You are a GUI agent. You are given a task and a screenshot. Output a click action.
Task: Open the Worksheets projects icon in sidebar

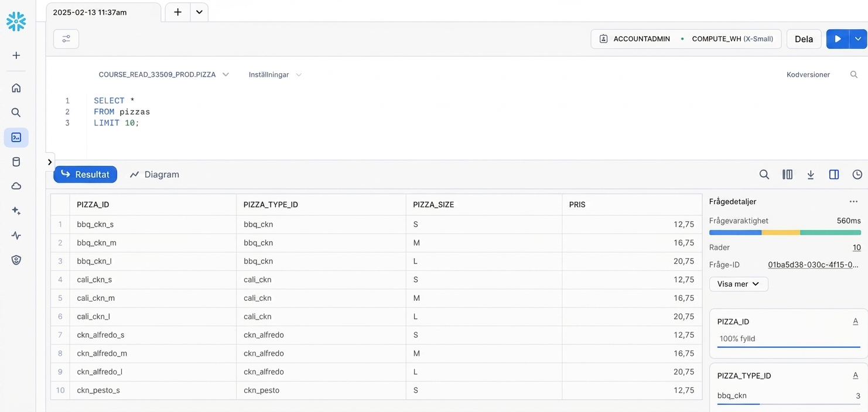click(16, 138)
